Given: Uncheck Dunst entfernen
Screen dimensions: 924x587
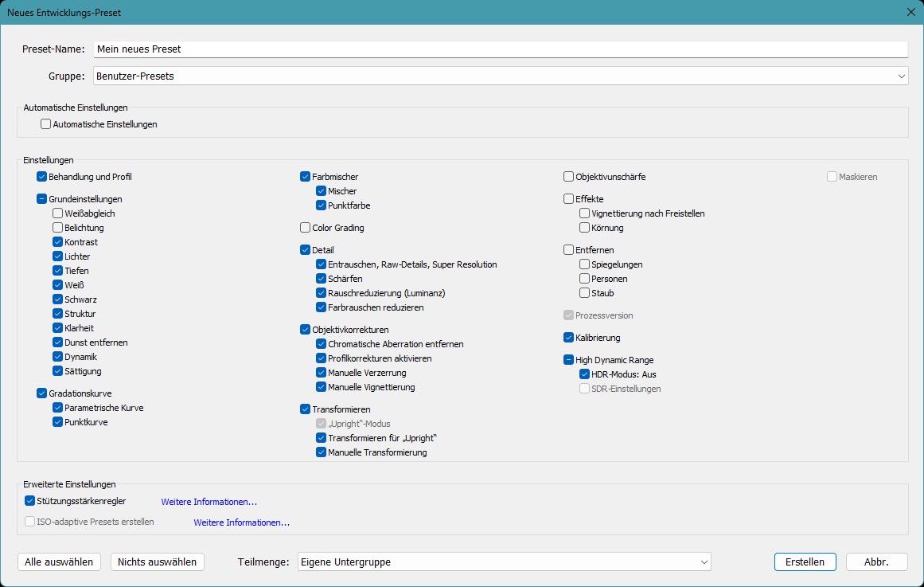Looking at the screenshot, I should 58,342.
